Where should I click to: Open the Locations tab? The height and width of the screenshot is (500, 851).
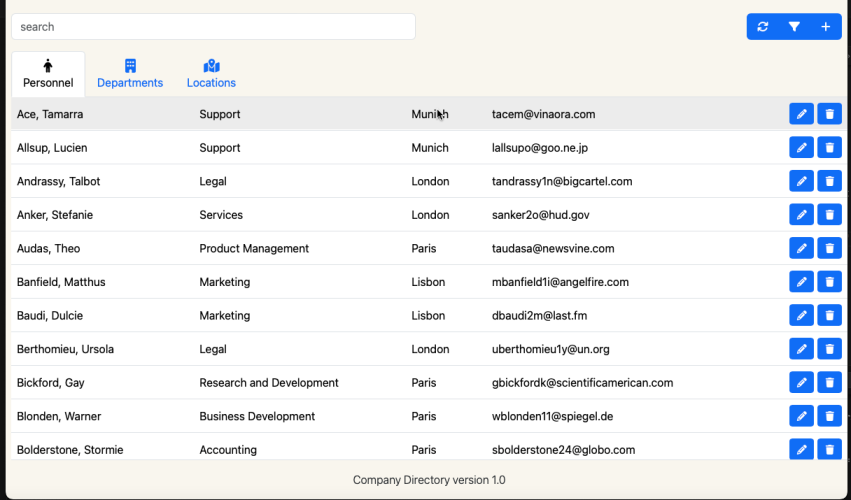pos(211,74)
